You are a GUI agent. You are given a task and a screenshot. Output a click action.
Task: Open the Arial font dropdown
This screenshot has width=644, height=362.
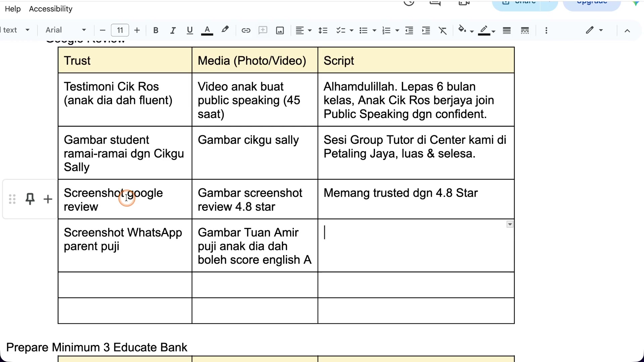[x=66, y=31]
